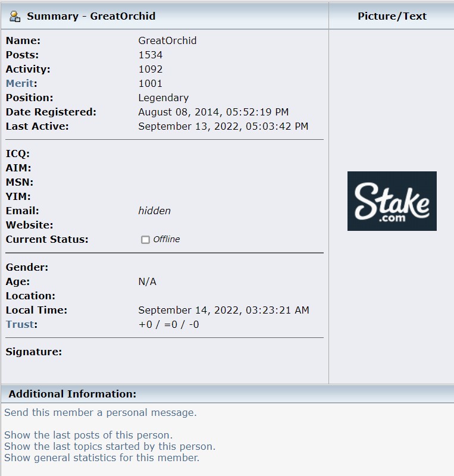Screen dimensions: 454x476
Task: Click the trust score +0 / =0 / -0
Action: click(x=168, y=324)
